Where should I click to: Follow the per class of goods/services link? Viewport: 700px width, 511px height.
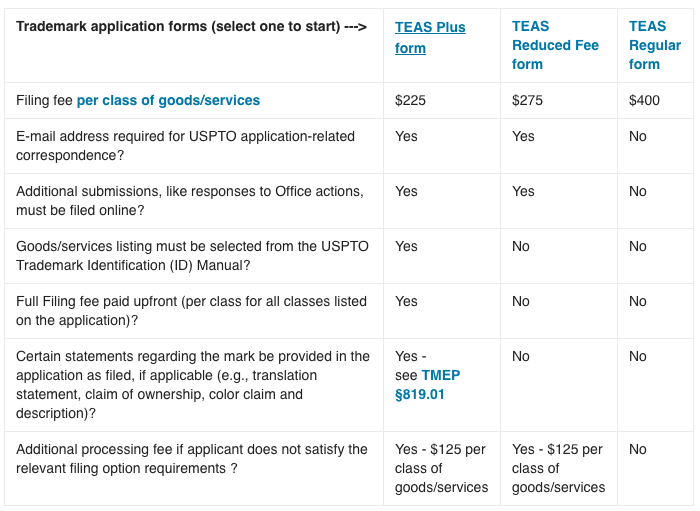168,100
